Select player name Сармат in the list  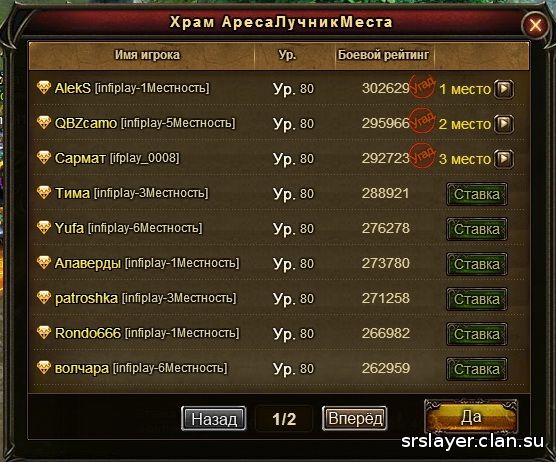pos(80,158)
